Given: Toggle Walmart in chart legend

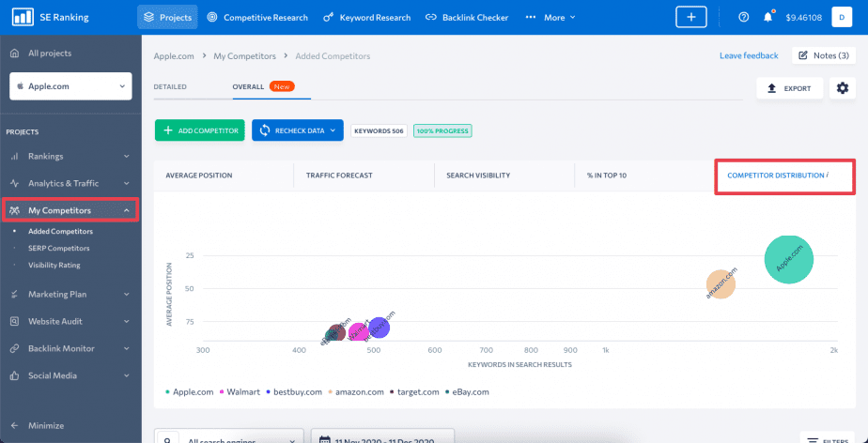Looking at the screenshot, I should (240, 392).
